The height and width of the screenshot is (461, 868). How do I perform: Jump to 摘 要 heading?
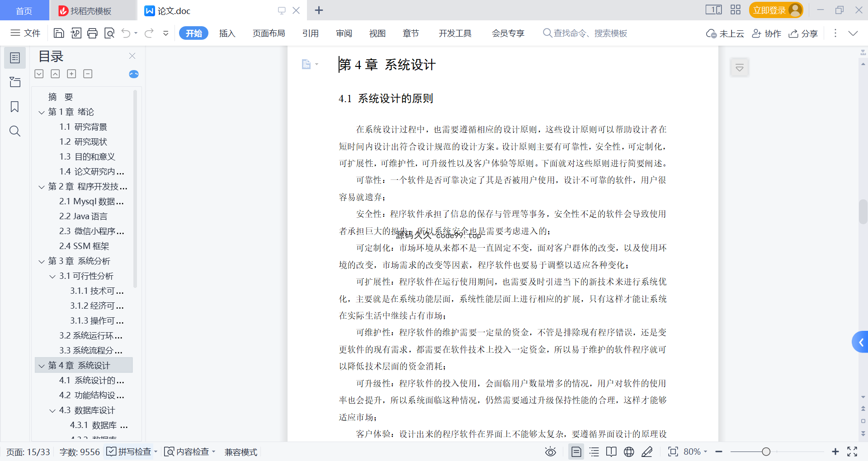point(61,97)
